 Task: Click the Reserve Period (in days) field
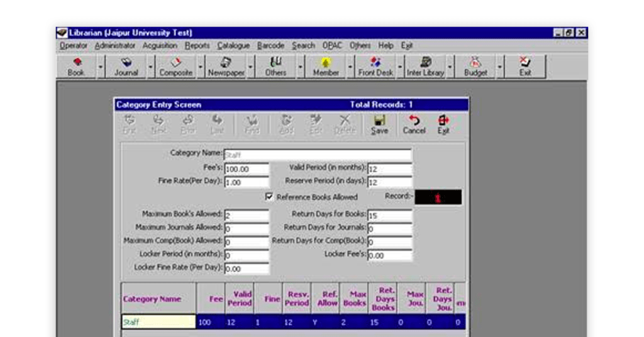(x=389, y=182)
